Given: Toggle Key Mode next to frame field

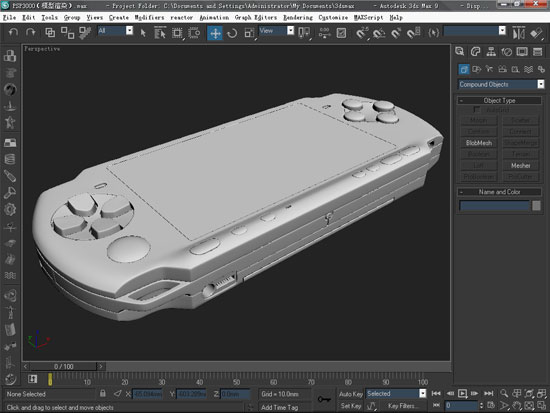Looking at the screenshot, I should click(x=436, y=406).
